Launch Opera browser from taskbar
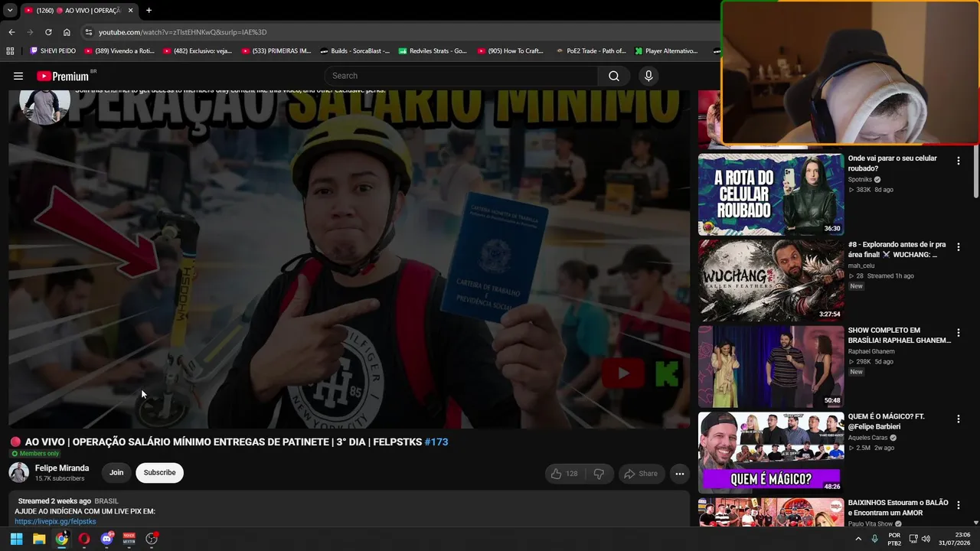The width and height of the screenshot is (980, 551). (x=84, y=539)
